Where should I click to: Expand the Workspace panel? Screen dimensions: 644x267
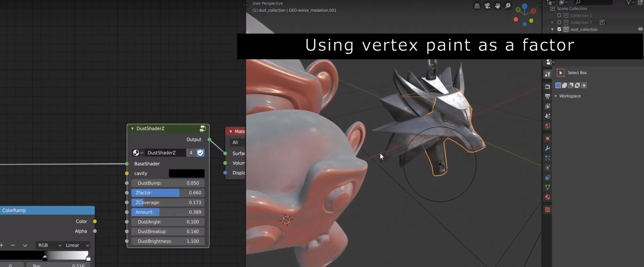pos(556,96)
